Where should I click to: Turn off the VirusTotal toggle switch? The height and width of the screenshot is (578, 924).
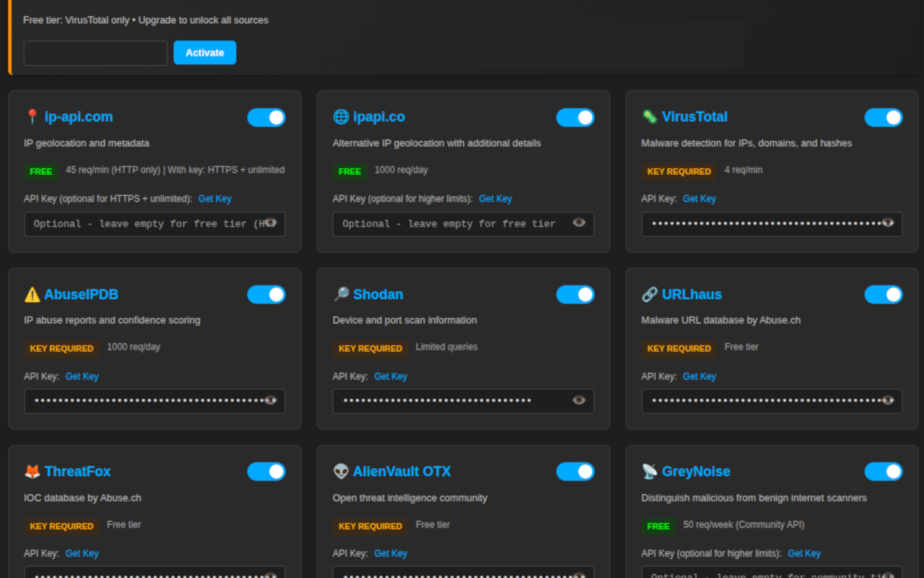coord(883,118)
